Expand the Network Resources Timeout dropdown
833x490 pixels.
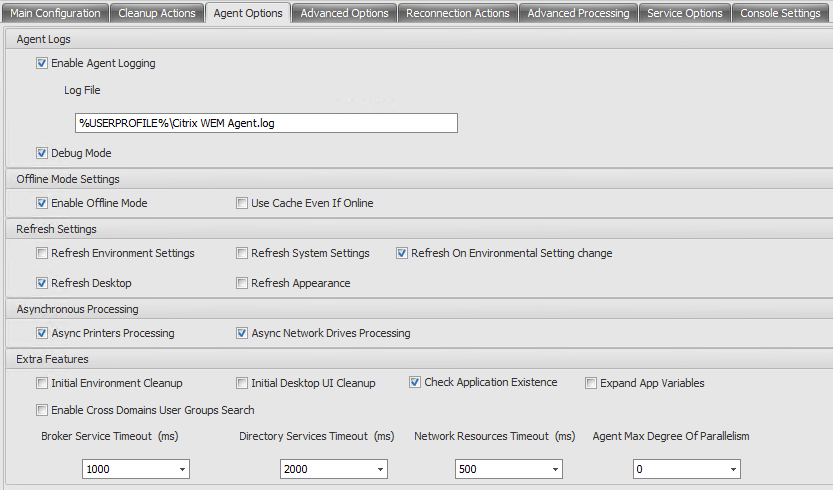click(555, 469)
